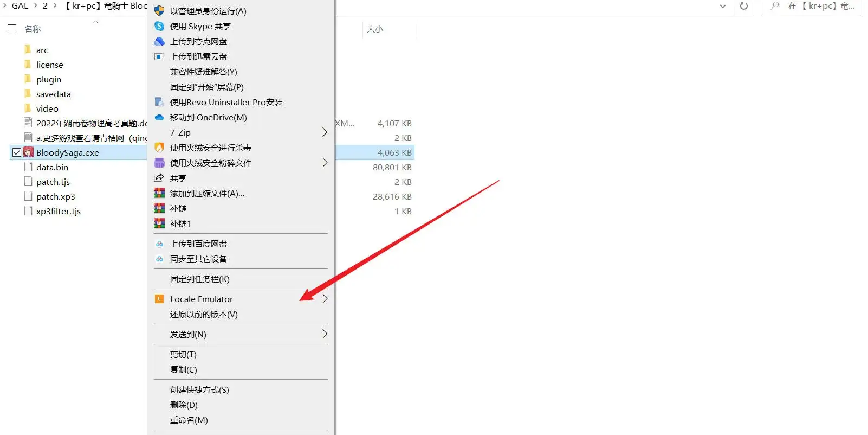The image size is (868, 435).
Task: Click the data.bin file icon
Action: (28, 167)
